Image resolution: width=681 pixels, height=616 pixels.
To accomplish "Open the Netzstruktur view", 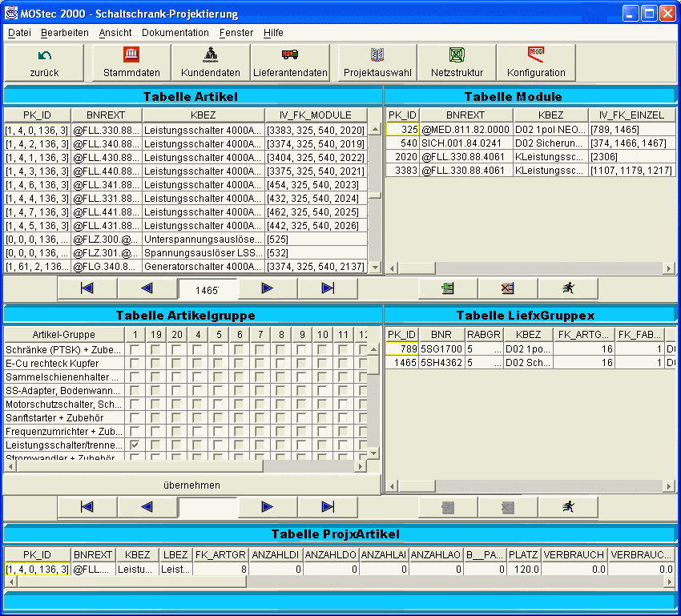I will [457, 62].
